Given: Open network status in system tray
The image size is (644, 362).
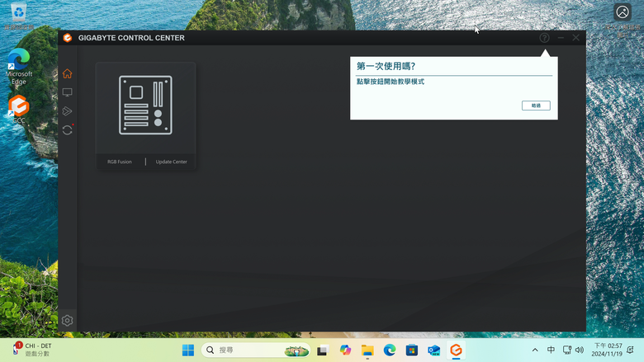Looking at the screenshot, I should [566, 350].
